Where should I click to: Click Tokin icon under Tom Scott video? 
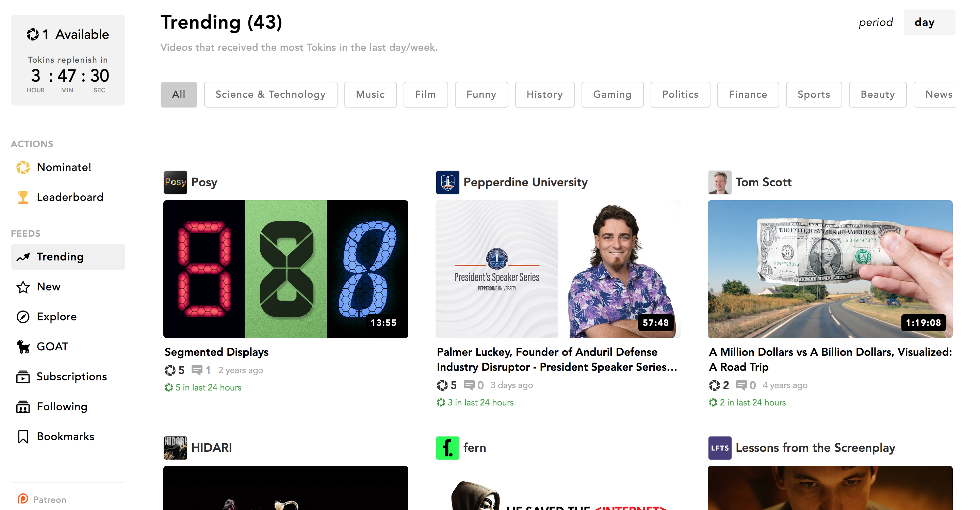pyautogui.click(x=714, y=385)
